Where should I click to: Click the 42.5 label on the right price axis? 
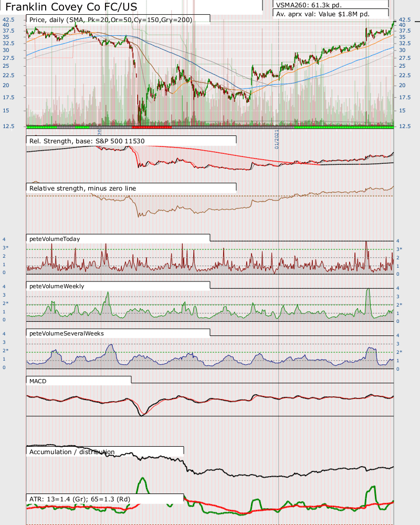coord(405,20)
